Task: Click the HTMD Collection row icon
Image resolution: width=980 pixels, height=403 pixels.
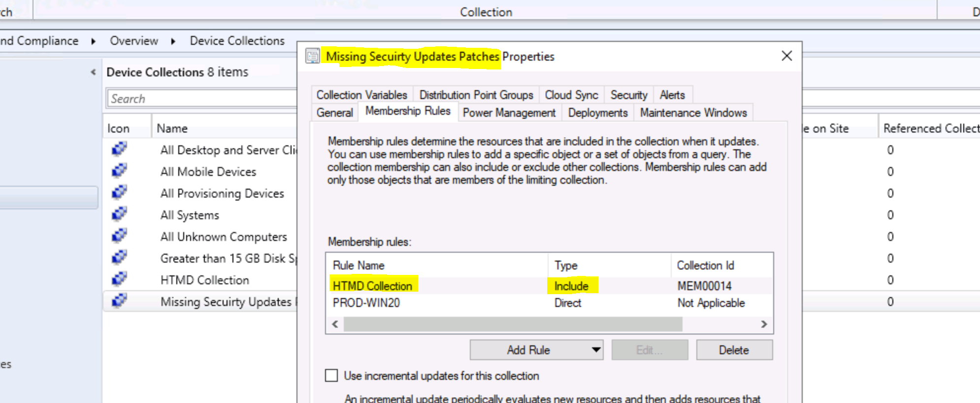Action: coord(119,279)
